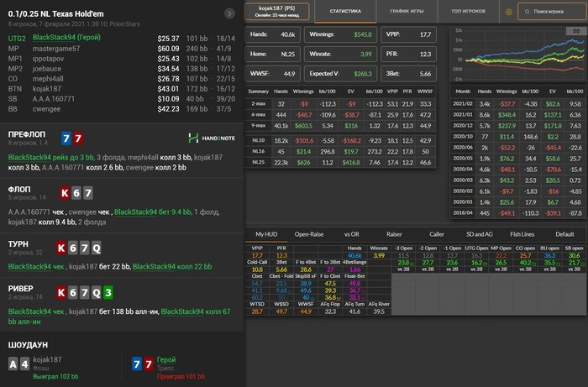Click the winnings graph chart
The image size is (588, 387).
pyautogui.click(x=517, y=55)
